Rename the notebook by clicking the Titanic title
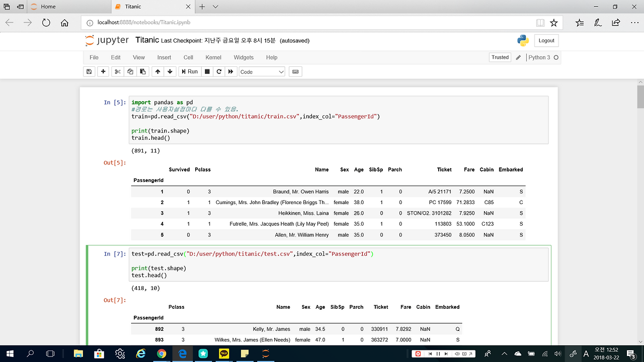 pyautogui.click(x=147, y=40)
